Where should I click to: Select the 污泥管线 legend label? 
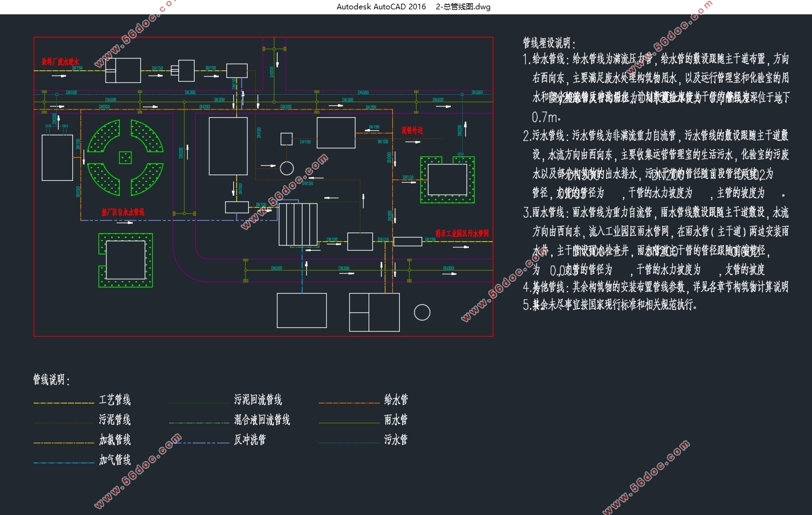coord(115,420)
